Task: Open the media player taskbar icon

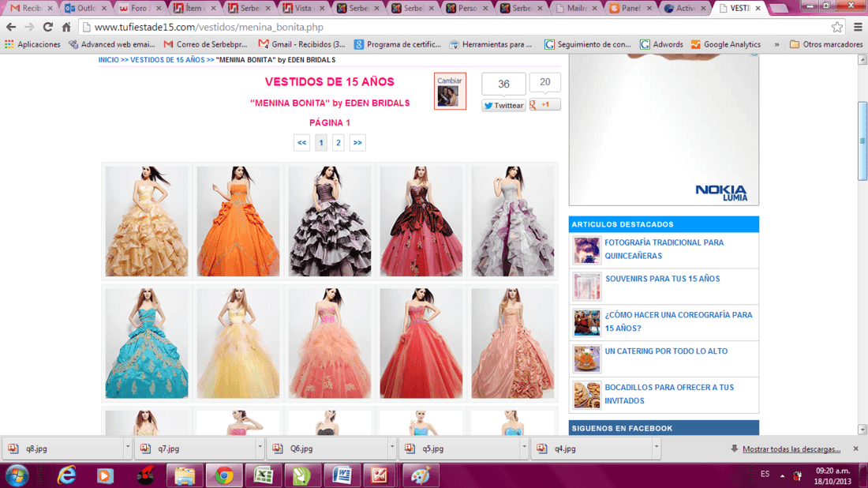Action: [105, 476]
